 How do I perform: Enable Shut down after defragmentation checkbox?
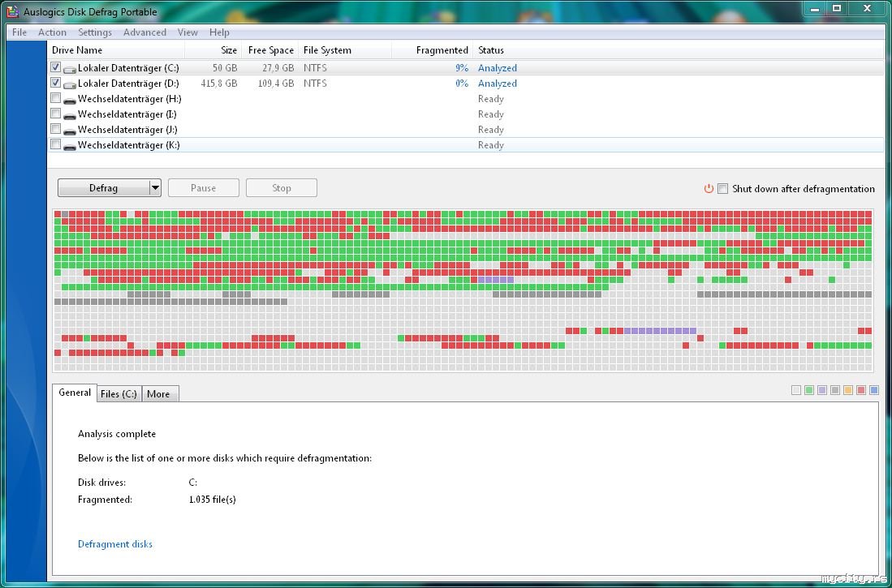click(x=722, y=189)
